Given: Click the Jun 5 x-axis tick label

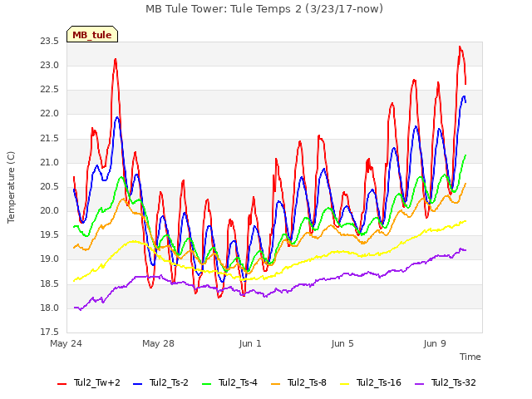Looking at the screenshot, I should (342, 343).
